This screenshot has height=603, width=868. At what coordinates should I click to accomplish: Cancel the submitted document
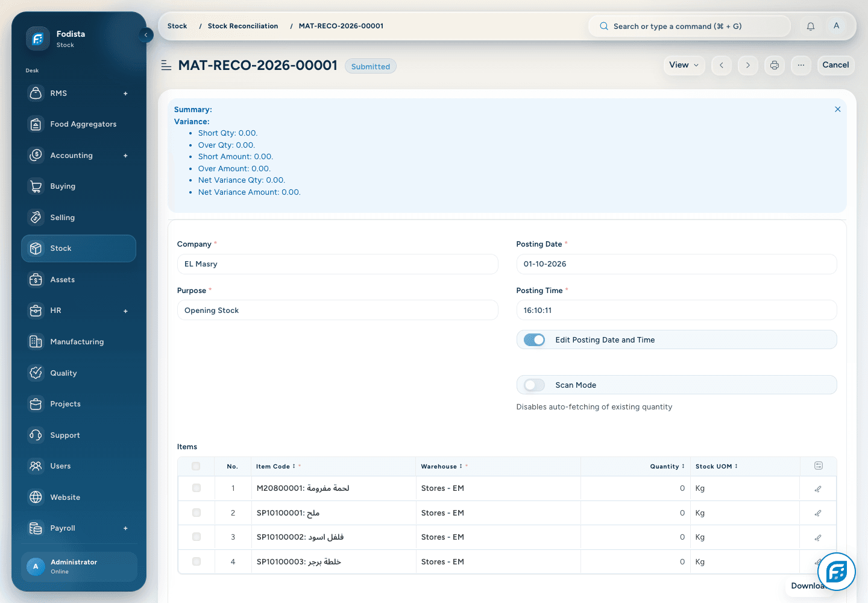[835, 65]
